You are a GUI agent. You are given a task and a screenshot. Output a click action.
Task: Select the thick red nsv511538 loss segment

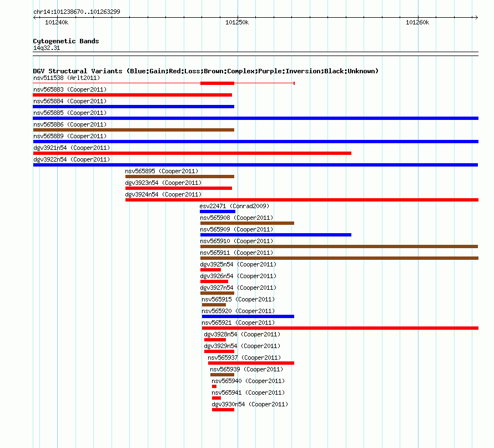click(x=218, y=83)
